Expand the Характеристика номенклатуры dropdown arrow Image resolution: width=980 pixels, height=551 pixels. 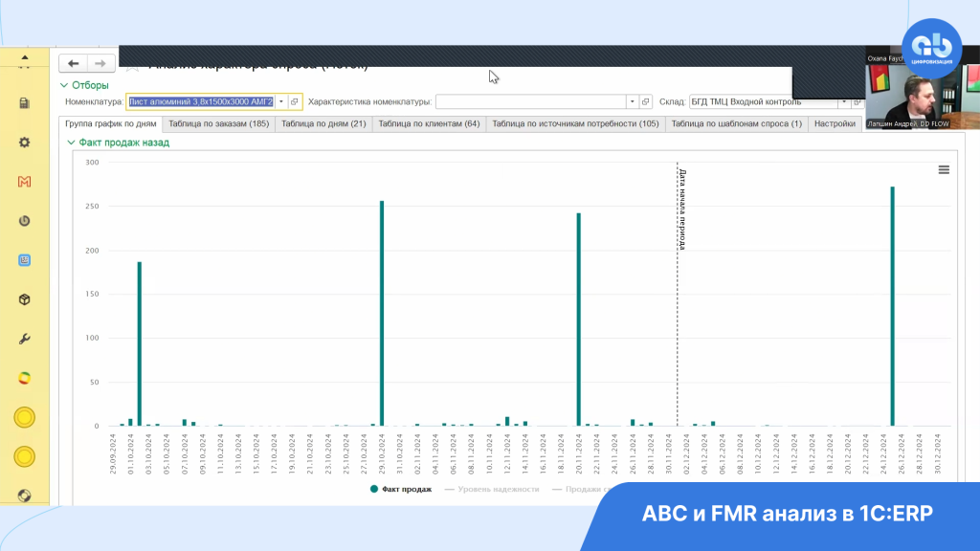click(632, 101)
